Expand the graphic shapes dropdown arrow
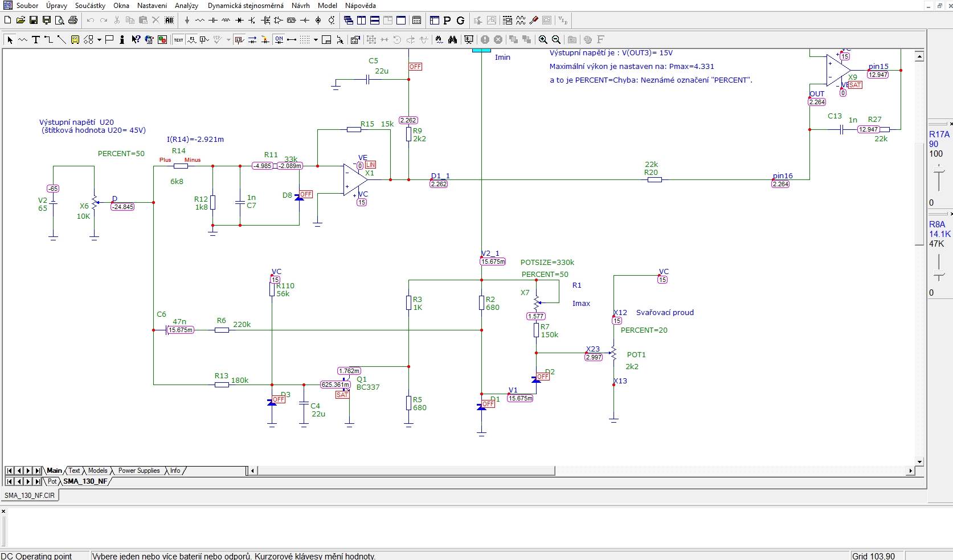Viewport: 953px width, 560px height. coord(99,40)
